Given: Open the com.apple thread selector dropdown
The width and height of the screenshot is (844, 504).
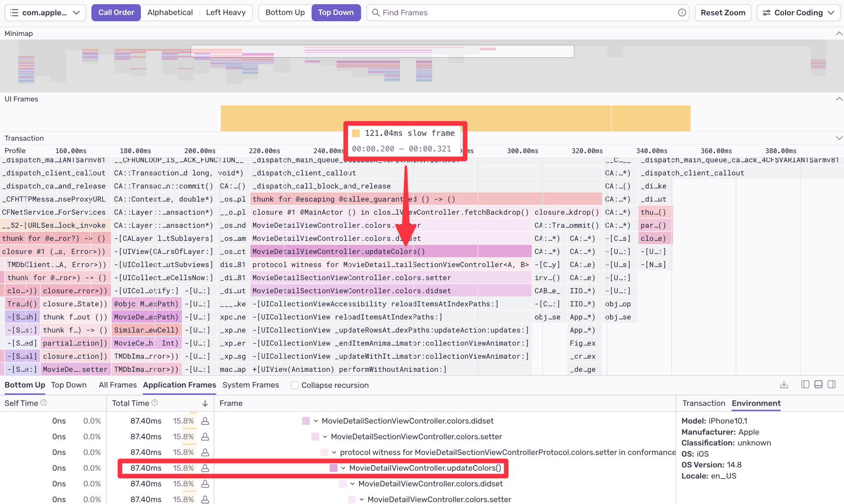Looking at the screenshot, I should (76, 12).
